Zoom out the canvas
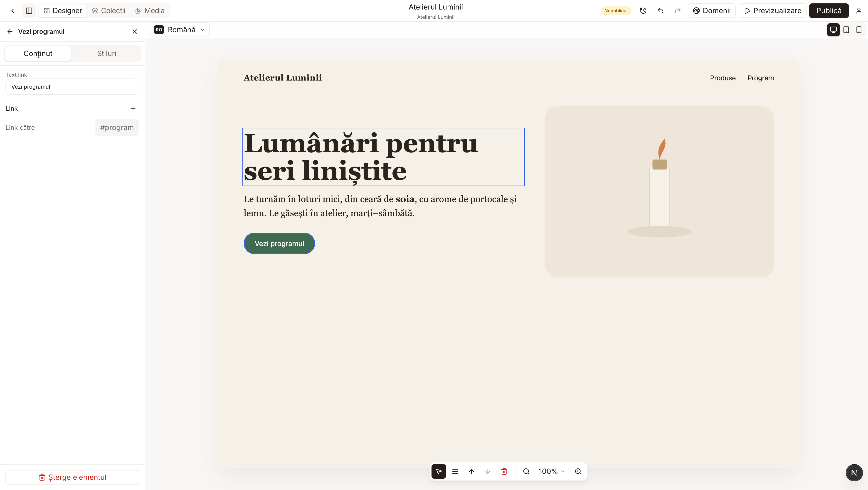 [526, 471]
